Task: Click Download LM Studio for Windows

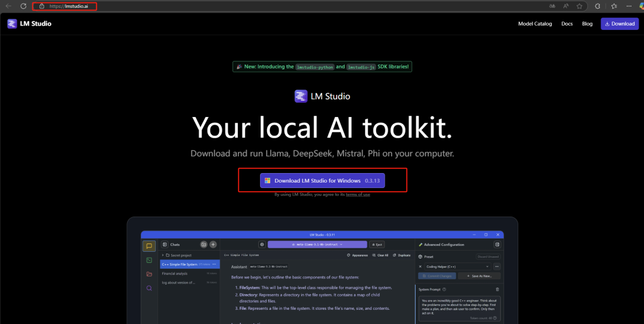Action: pyautogui.click(x=323, y=181)
